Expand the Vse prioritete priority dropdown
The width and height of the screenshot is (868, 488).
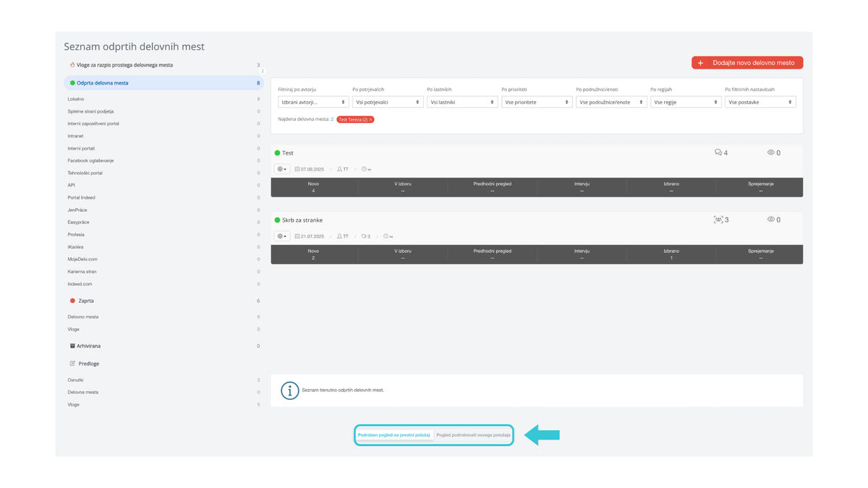pos(537,103)
